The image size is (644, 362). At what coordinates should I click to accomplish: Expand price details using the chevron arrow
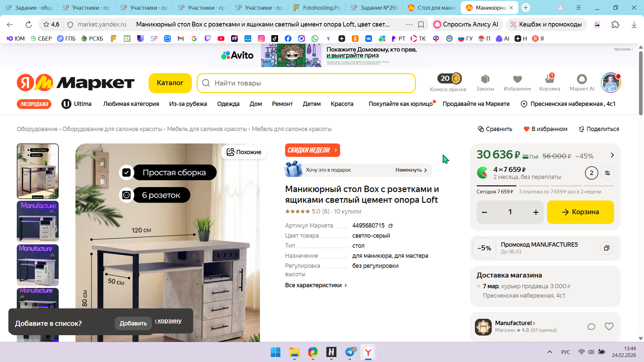[612, 155]
